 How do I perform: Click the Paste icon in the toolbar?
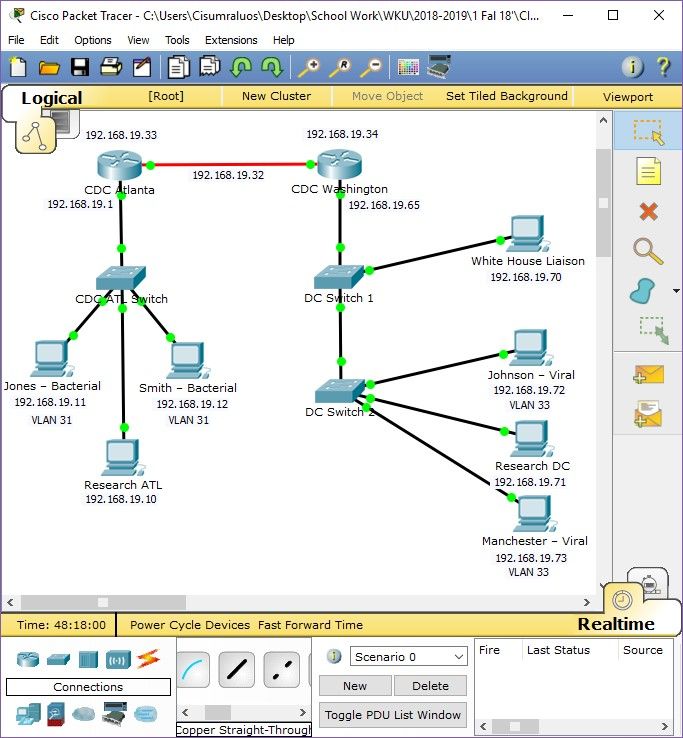point(209,67)
